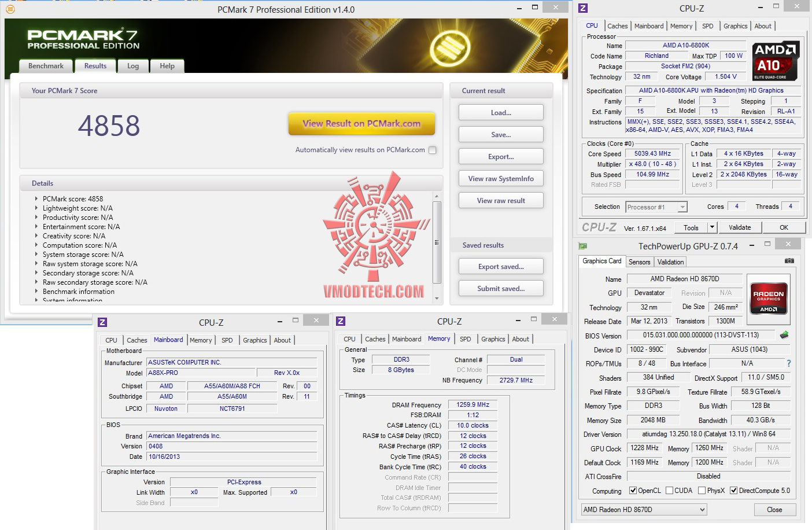Click the OK button in CPU-Z CPU window
The height and width of the screenshot is (530, 812).
coord(784,227)
